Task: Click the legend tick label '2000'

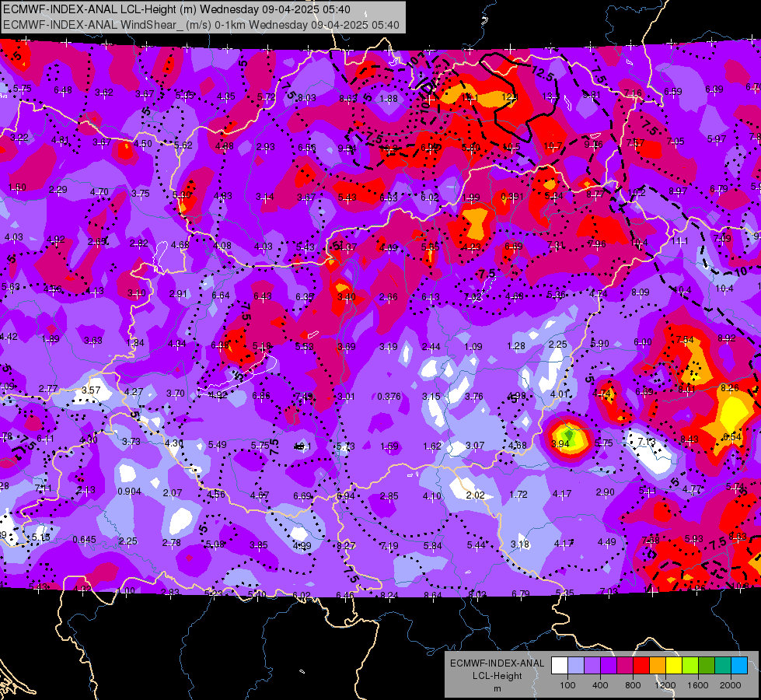Action: [x=731, y=685]
